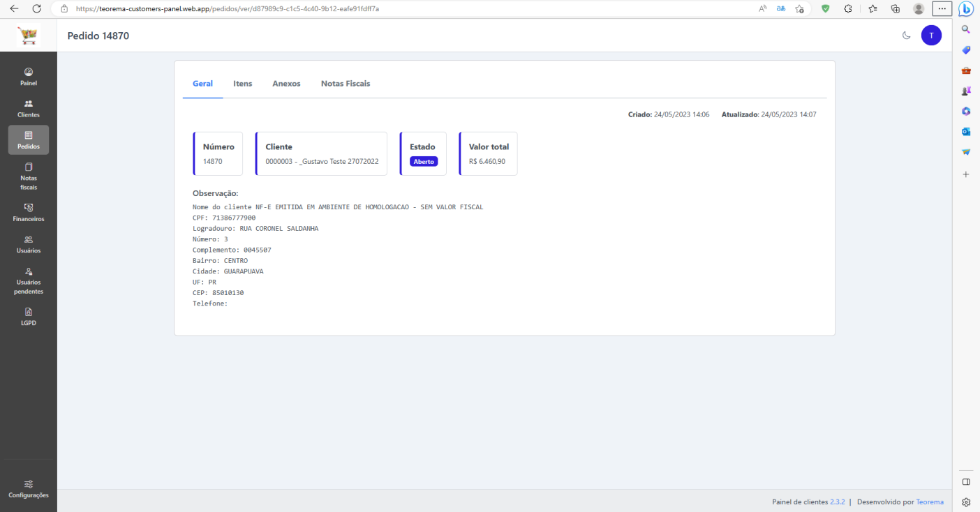The height and width of the screenshot is (512, 980).
Task: Click the translate icon in address bar
Action: [781, 9]
